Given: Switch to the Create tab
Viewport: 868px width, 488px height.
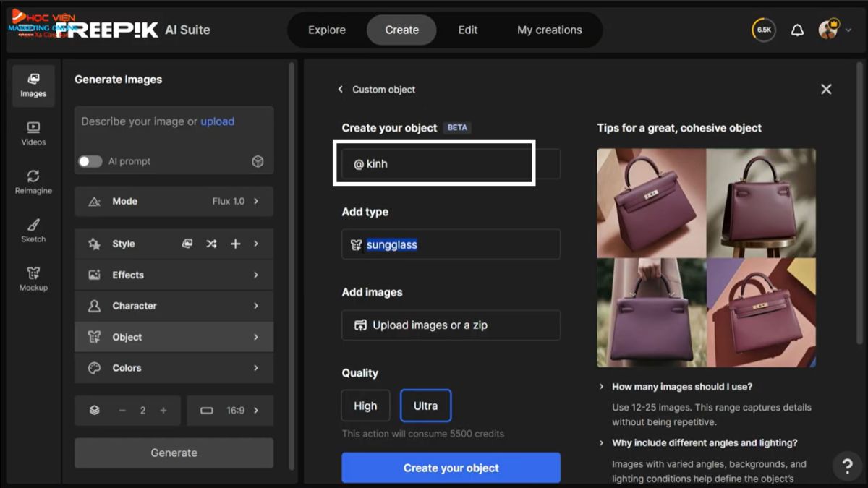Looking at the screenshot, I should click(401, 30).
